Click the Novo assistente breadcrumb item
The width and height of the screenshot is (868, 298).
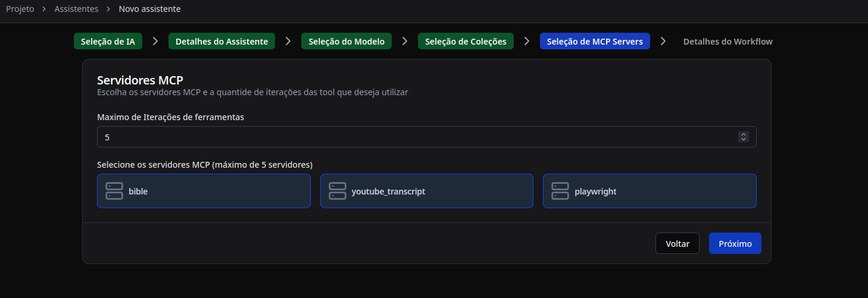pyautogui.click(x=149, y=9)
